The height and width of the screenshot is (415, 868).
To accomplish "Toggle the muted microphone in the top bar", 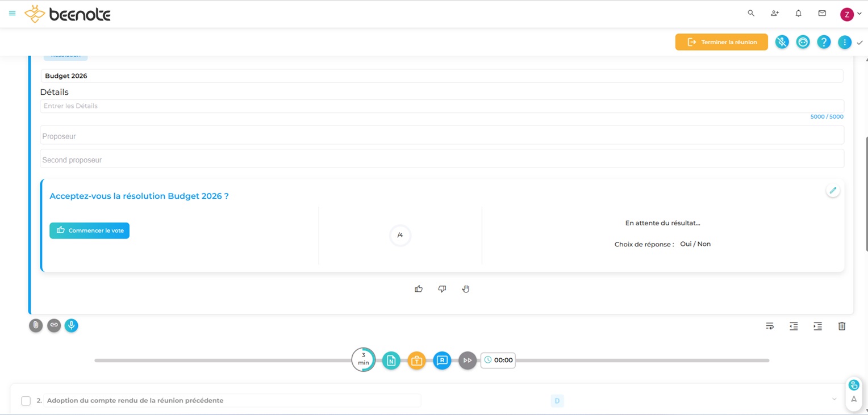I will pyautogui.click(x=782, y=42).
